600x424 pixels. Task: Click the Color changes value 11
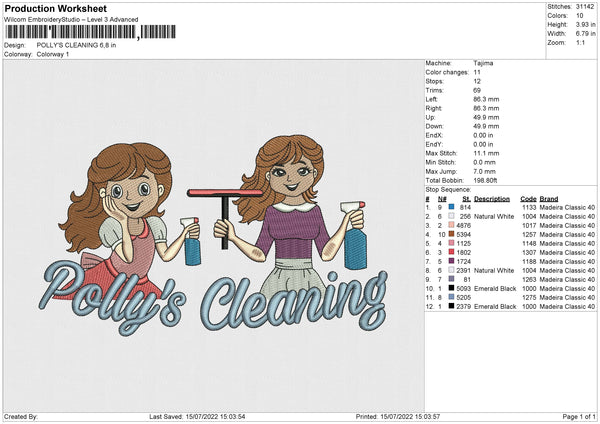pos(477,72)
